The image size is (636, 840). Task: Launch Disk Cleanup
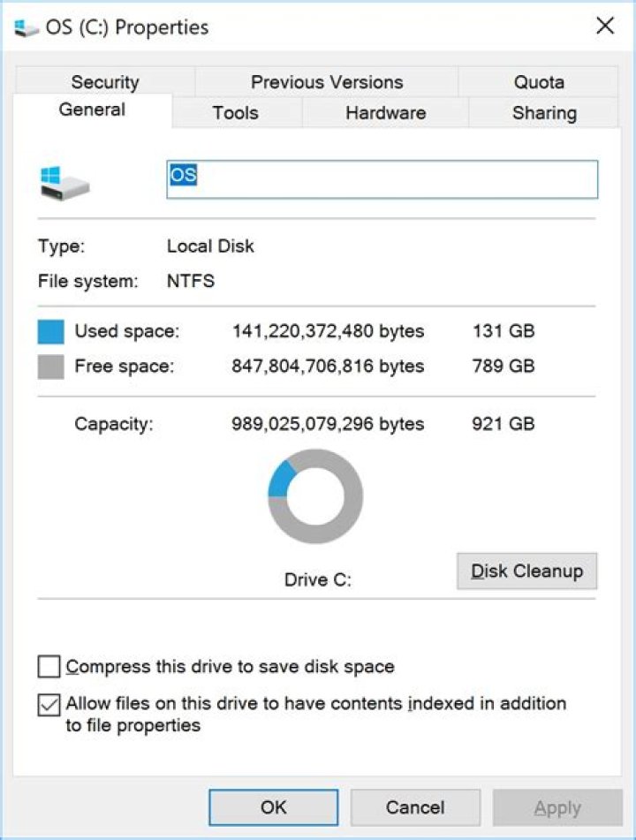point(526,571)
